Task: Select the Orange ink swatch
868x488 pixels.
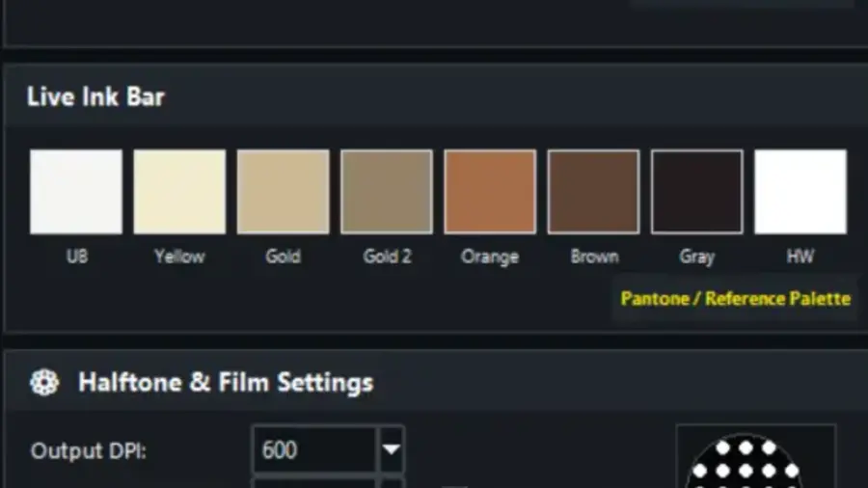Action: click(x=490, y=191)
